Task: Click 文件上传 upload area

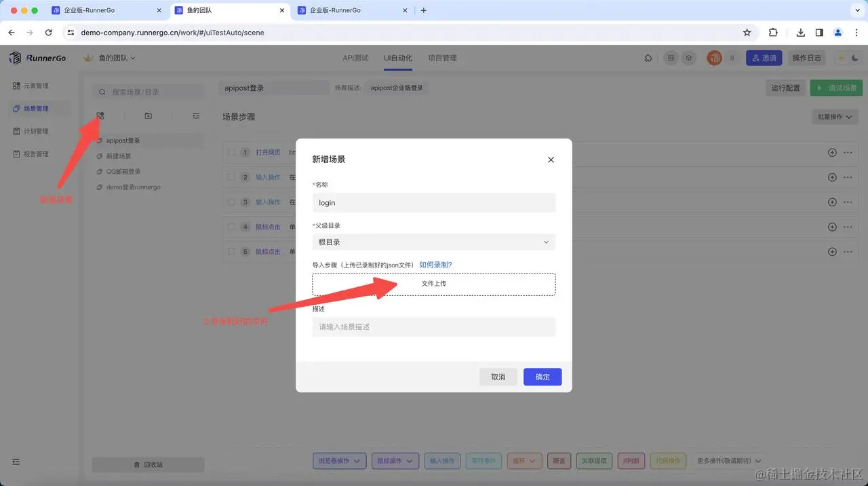Action: (x=434, y=284)
